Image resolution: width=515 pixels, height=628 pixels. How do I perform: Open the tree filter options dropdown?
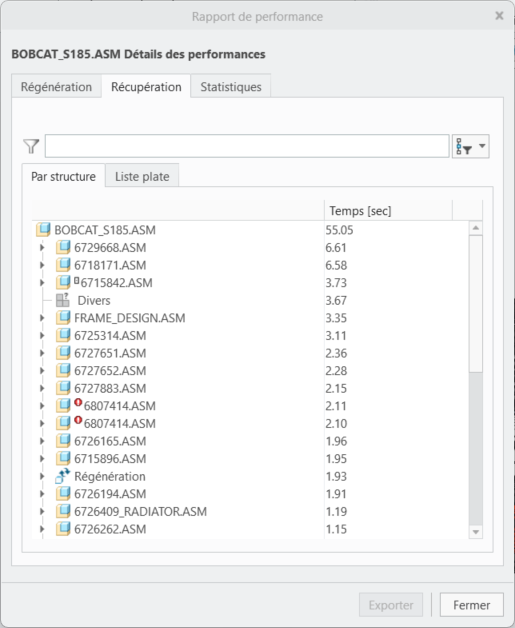(x=471, y=146)
